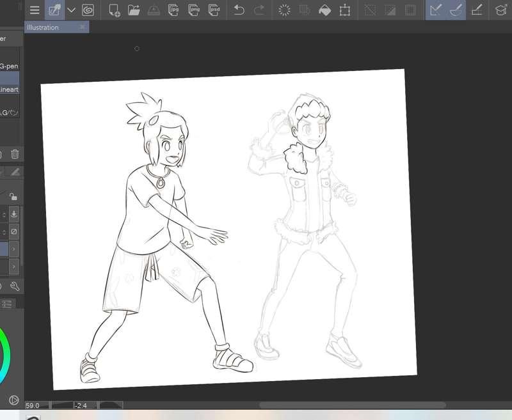The image size is (512, 420).
Task: Click the circled play icon at bottom left
Action: [x=13, y=400]
